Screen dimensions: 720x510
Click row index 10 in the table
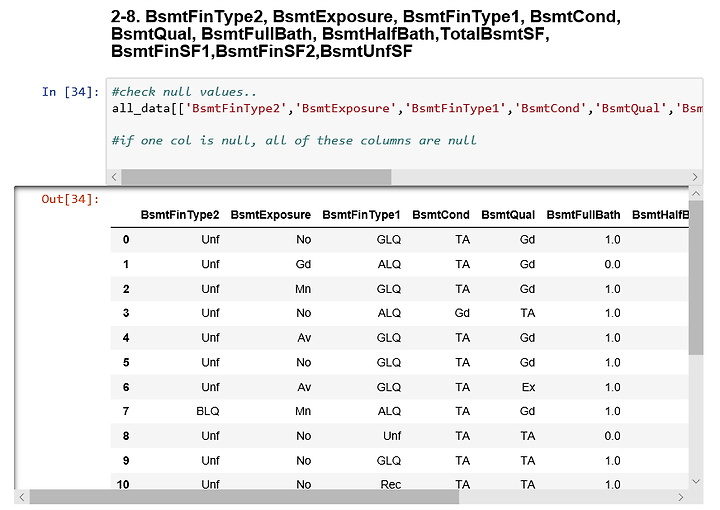(x=123, y=484)
